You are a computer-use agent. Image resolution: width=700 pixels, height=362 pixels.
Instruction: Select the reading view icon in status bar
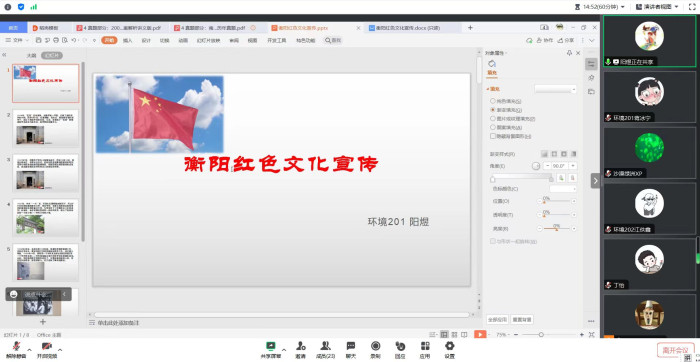(464, 334)
